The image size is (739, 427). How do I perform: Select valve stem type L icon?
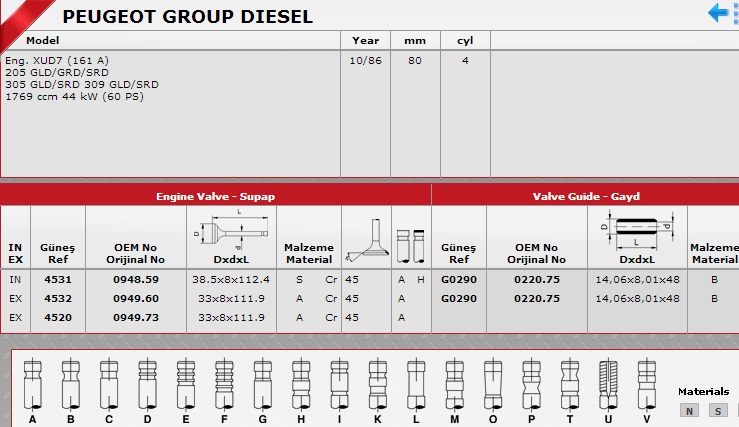(413, 385)
